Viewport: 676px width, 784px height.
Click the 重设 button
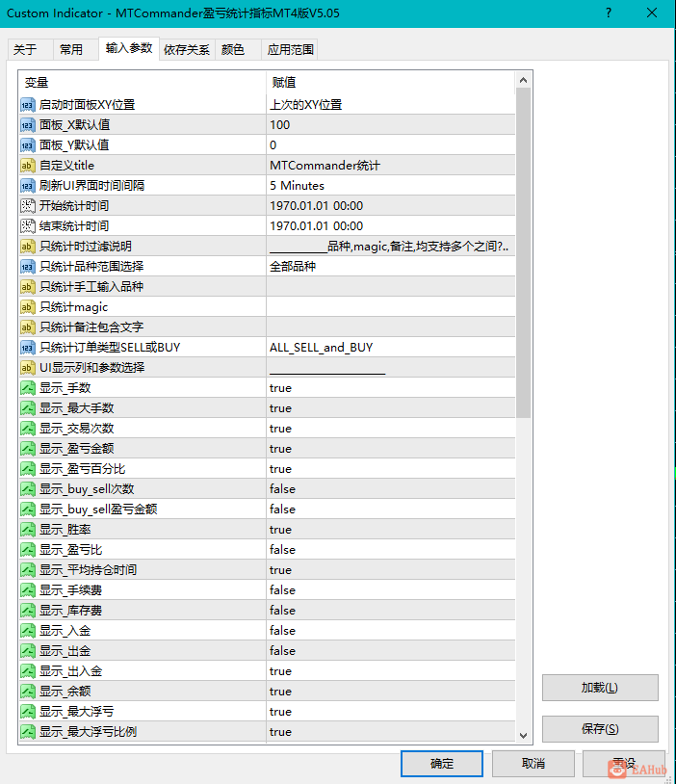tap(624, 764)
